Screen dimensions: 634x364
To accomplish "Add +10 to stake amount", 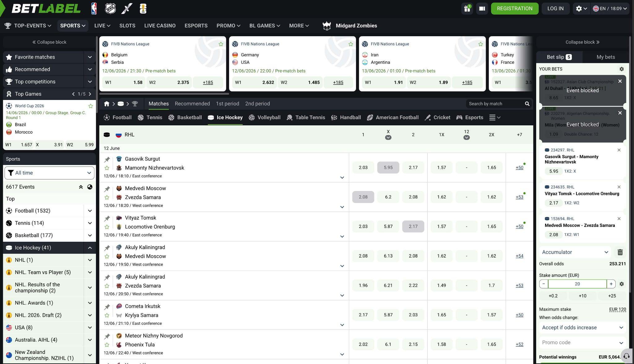I will click(583, 296).
